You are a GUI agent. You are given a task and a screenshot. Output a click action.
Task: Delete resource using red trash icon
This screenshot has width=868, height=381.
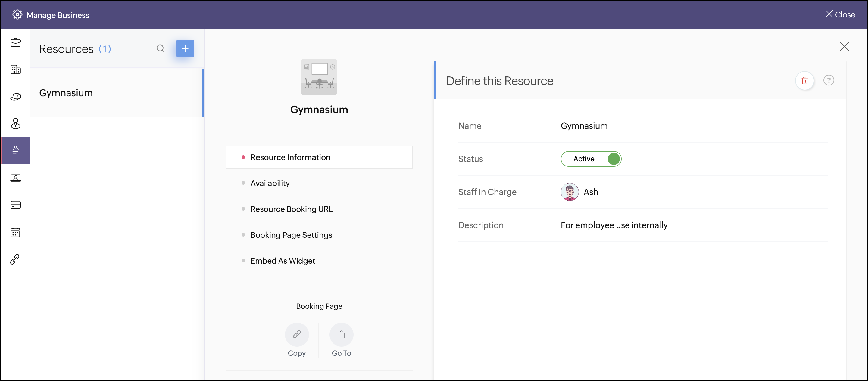804,80
